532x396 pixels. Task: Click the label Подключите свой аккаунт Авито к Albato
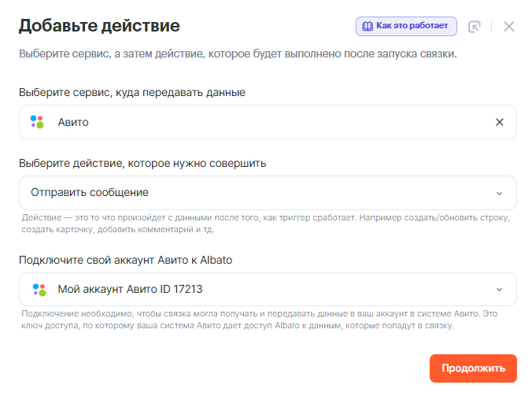coord(126,260)
